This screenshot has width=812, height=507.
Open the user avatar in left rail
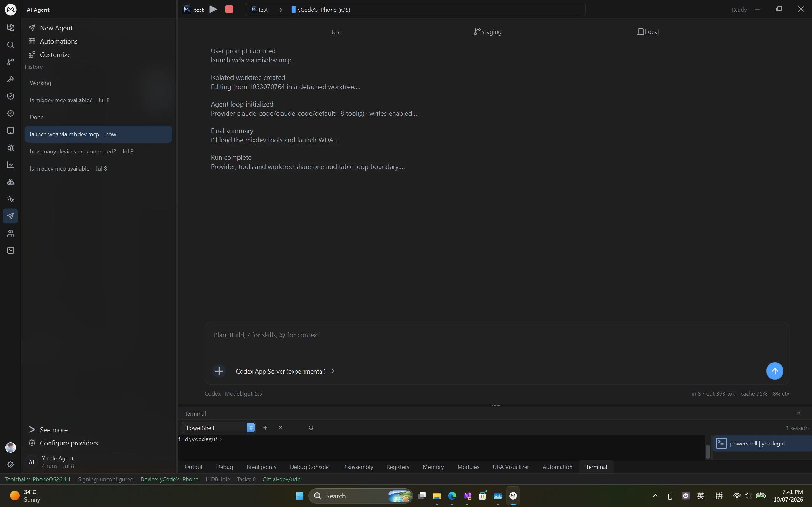pyautogui.click(x=10, y=447)
